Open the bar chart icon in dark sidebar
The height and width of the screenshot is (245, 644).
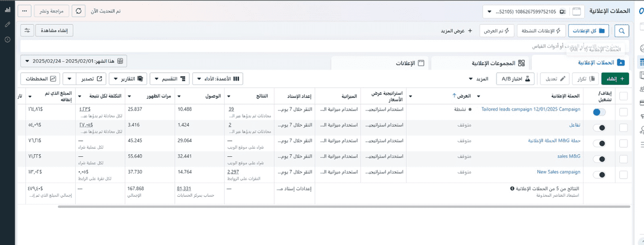pos(8,10)
